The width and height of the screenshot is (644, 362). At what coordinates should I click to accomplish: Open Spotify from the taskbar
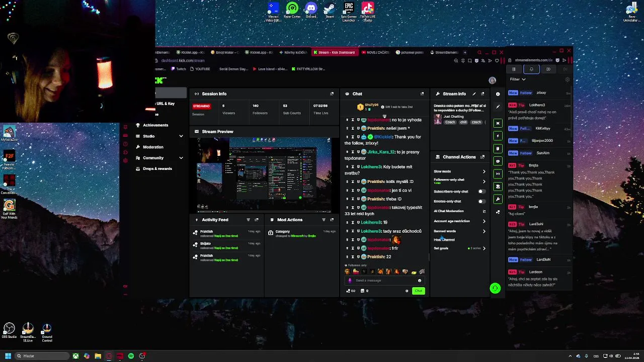(131, 356)
